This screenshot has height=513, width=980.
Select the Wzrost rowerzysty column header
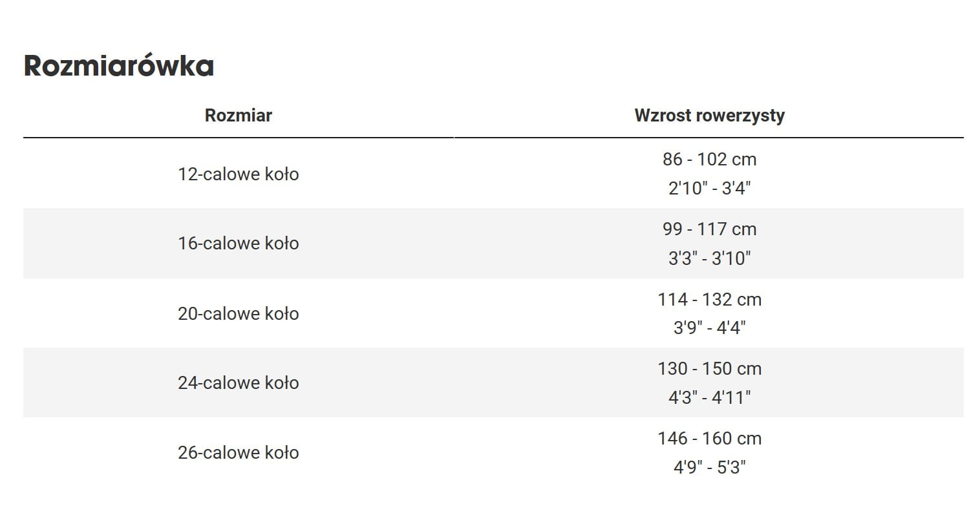tap(709, 116)
